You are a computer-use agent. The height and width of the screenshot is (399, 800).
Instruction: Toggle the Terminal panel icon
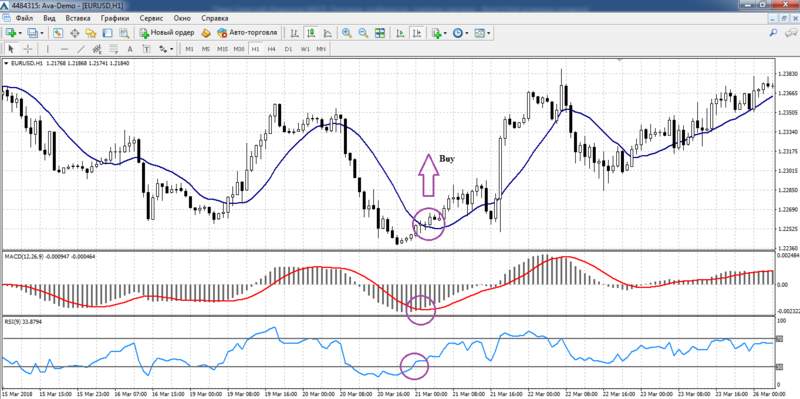pyautogui.click(x=107, y=33)
